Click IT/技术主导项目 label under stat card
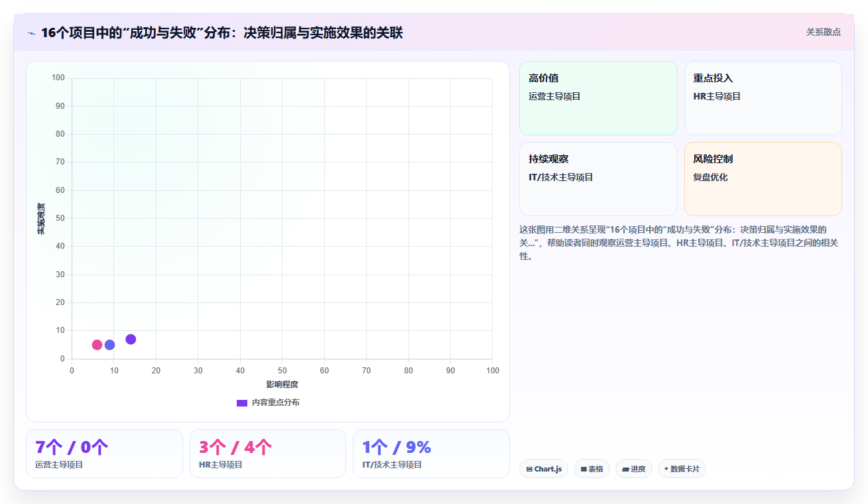 (x=392, y=465)
